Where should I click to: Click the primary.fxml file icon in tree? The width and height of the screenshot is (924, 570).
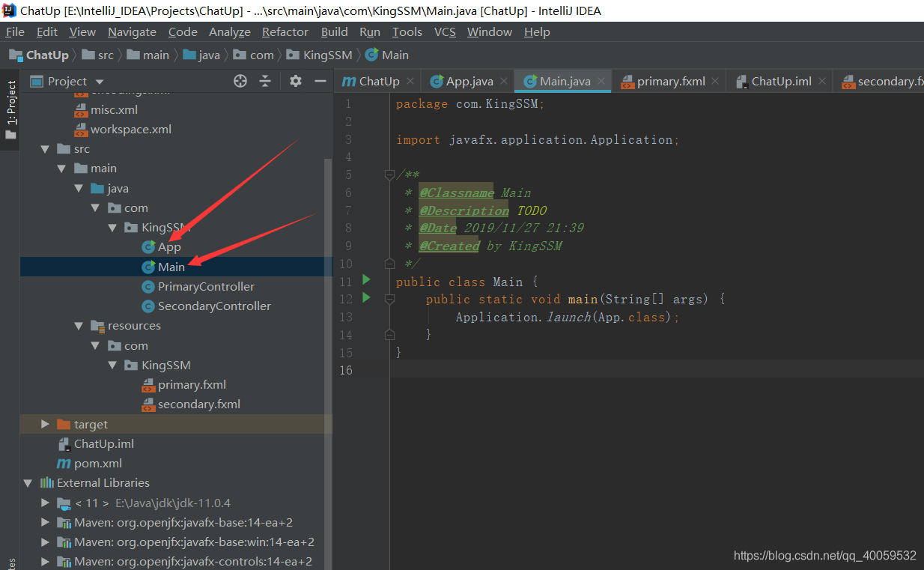pyautogui.click(x=148, y=385)
